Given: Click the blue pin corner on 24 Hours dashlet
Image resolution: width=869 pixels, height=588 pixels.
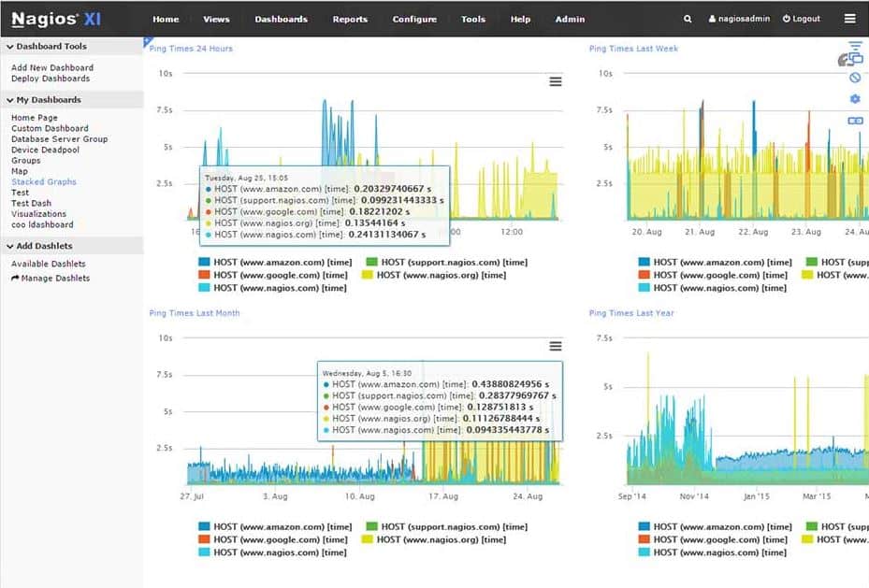Looking at the screenshot, I should tap(148, 41).
